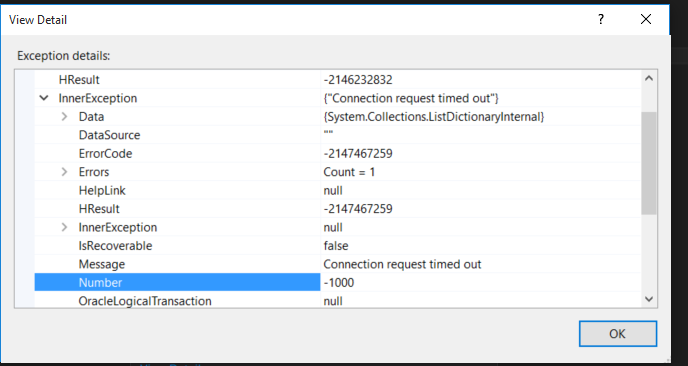Close the View Detail dialog

pyautogui.click(x=646, y=19)
